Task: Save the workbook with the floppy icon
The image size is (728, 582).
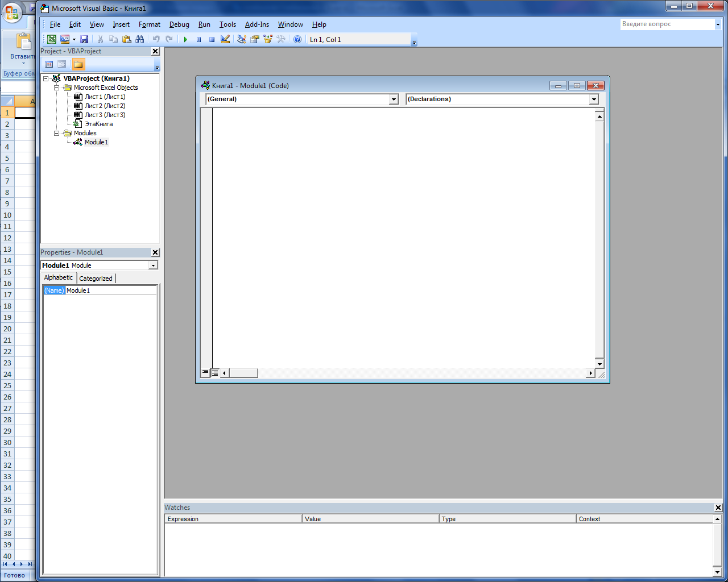Action: click(84, 39)
